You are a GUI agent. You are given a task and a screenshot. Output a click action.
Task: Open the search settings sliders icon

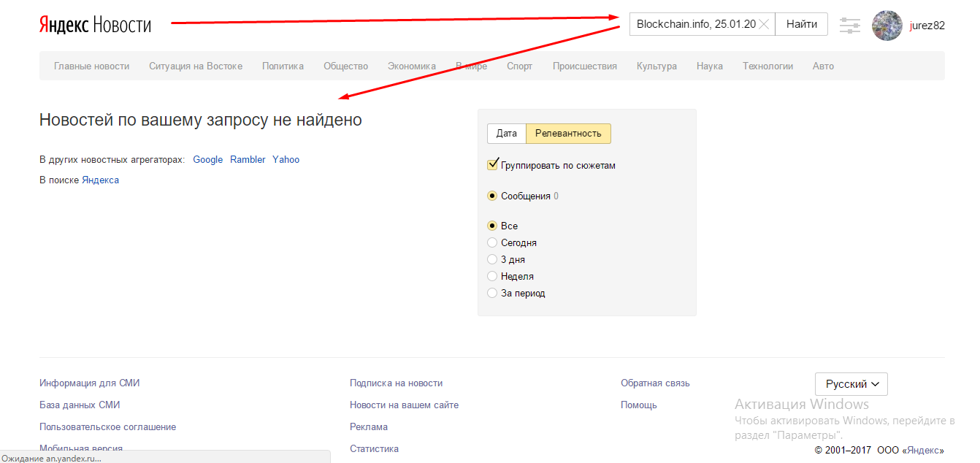click(x=850, y=26)
